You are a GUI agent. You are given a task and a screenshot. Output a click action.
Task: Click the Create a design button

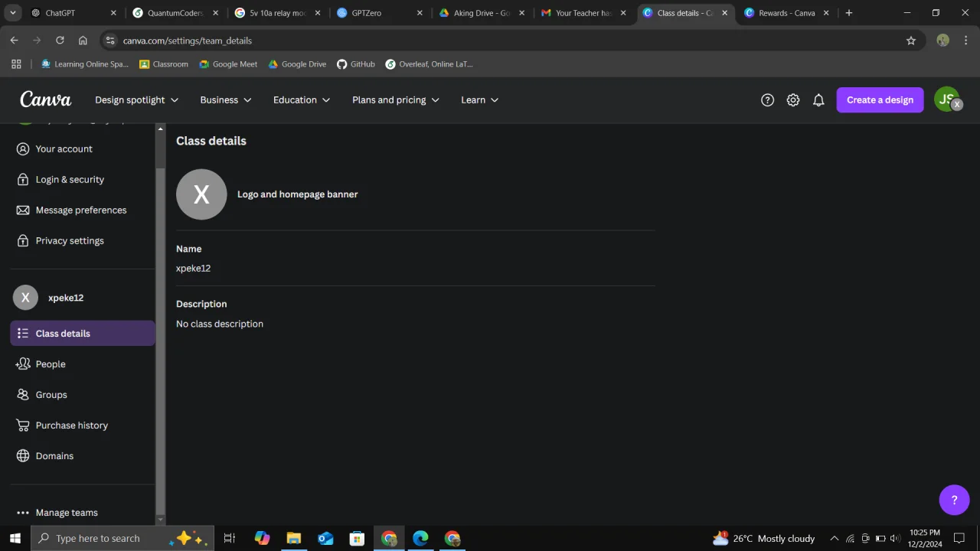point(880,100)
